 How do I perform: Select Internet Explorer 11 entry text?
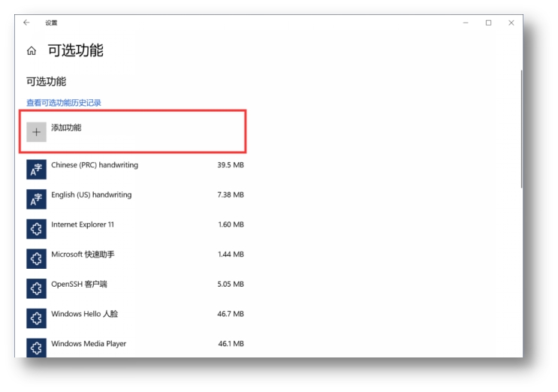[x=83, y=225]
